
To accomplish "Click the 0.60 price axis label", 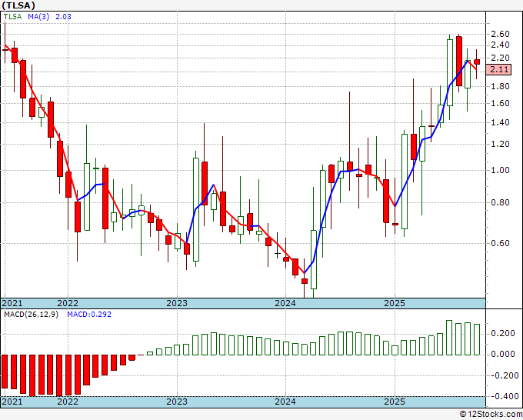I will 500,243.
